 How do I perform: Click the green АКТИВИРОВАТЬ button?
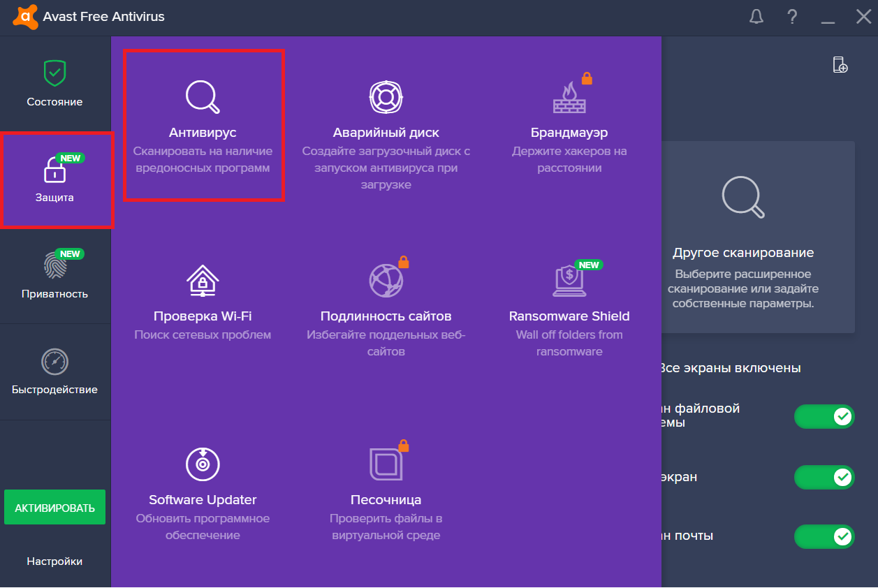coord(54,508)
